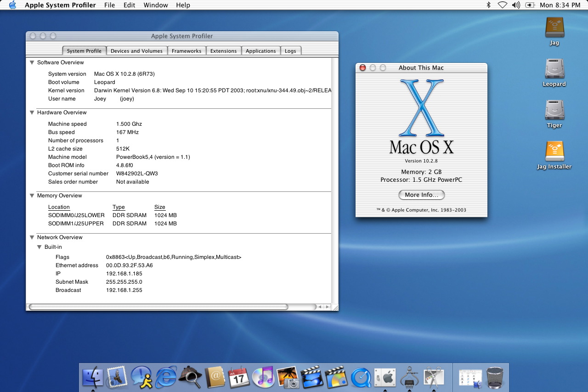Screen dimensions: 588x392
Task: Open the Window menu
Action: pyautogui.click(x=156, y=5)
